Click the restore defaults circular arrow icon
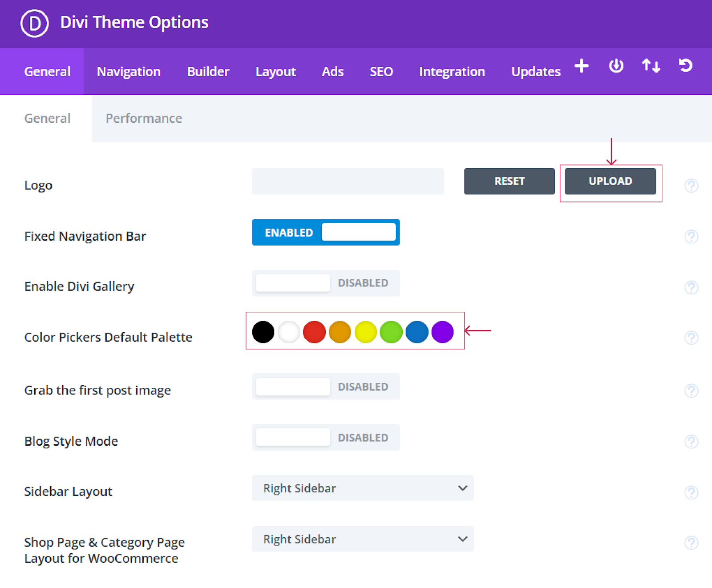This screenshot has height=588, width=712. point(686,66)
